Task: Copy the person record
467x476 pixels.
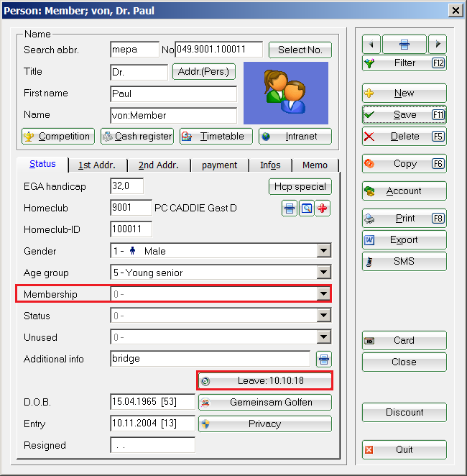Action: pyautogui.click(x=404, y=164)
